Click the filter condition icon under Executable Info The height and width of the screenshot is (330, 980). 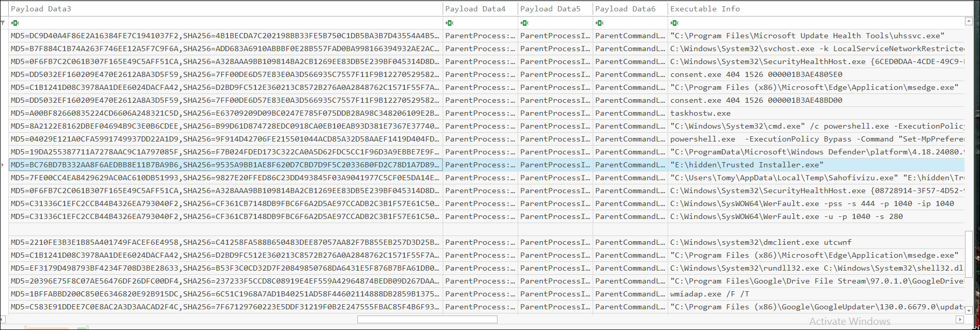(674, 23)
